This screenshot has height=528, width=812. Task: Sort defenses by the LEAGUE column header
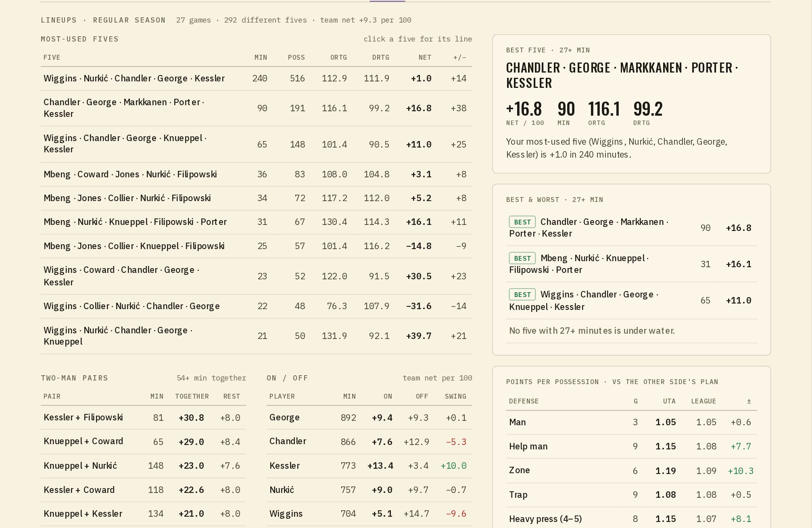click(x=703, y=401)
